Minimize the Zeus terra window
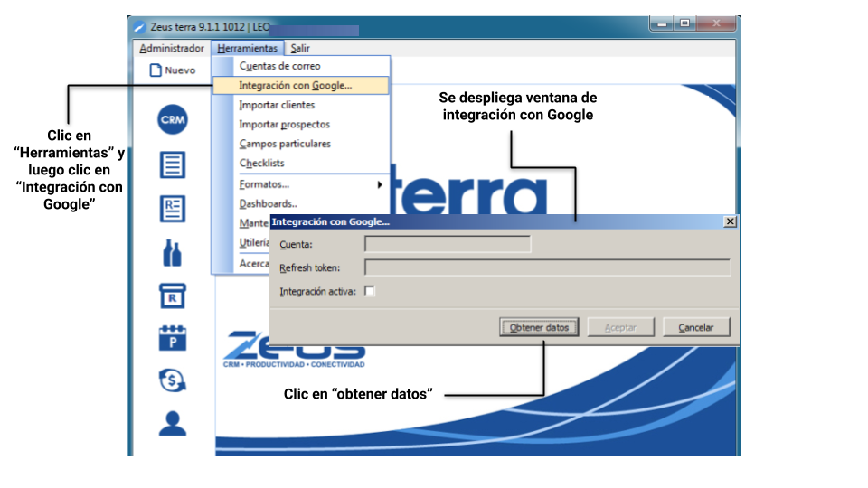This screenshot has height=488, width=868. pos(662,23)
